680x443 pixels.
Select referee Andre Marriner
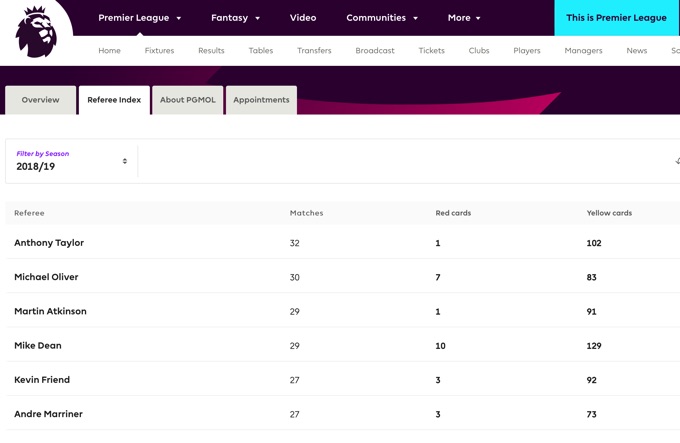pyautogui.click(x=48, y=414)
